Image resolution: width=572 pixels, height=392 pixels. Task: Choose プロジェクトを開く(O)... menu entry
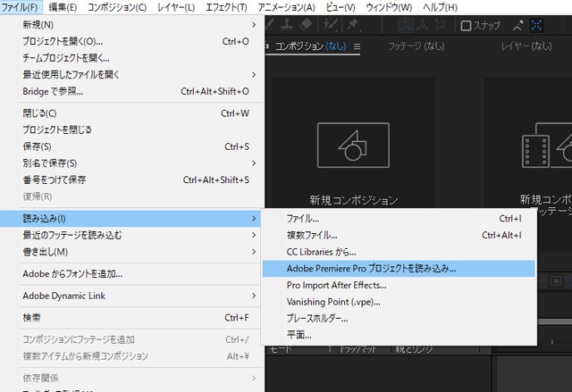coord(132,41)
